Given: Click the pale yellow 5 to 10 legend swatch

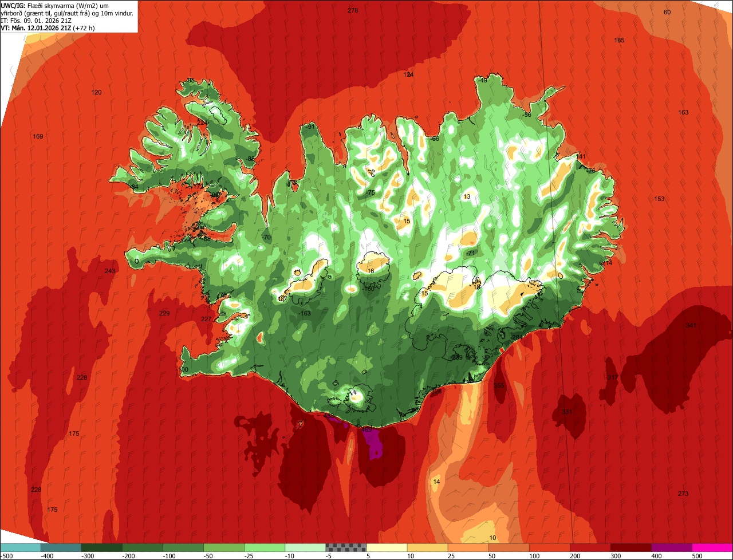Looking at the screenshot, I should (387, 547).
